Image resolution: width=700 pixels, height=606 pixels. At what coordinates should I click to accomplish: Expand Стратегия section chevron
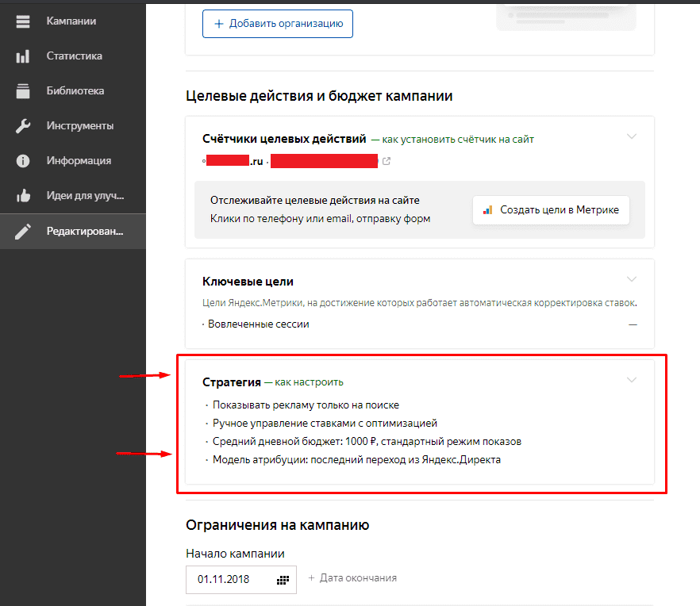pyautogui.click(x=631, y=380)
